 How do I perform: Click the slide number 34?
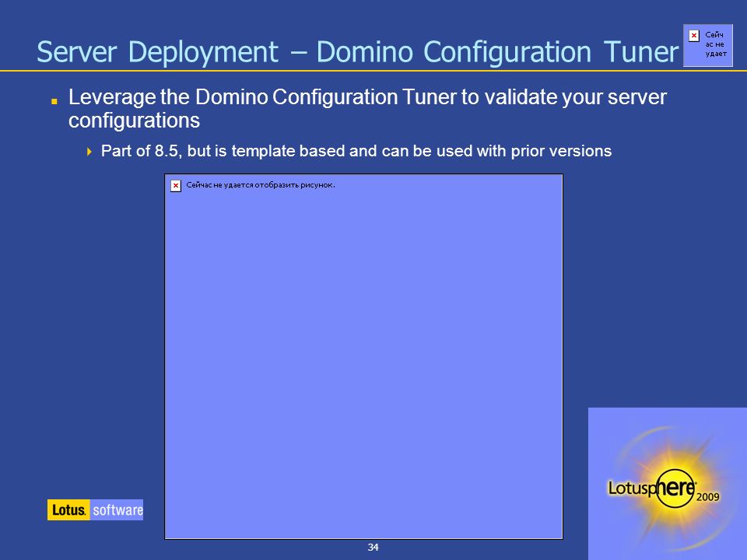(x=373, y=547)
